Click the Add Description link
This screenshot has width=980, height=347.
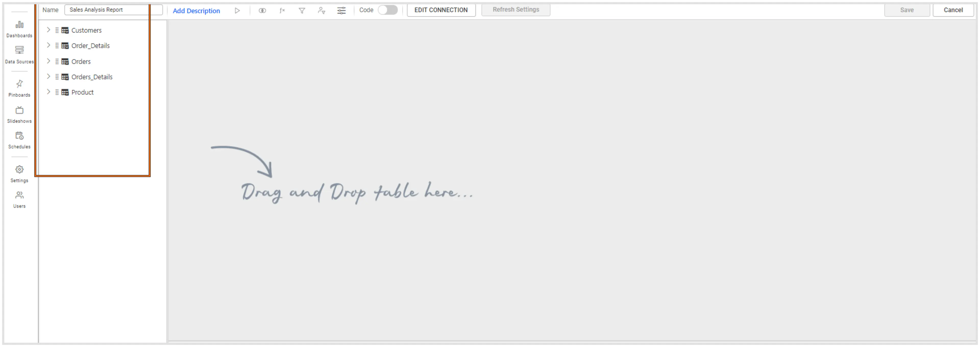click(196, 11)
